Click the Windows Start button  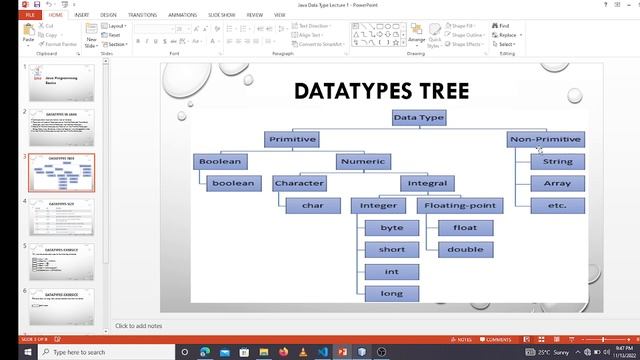pyautogui.click(x=28, y=352)
